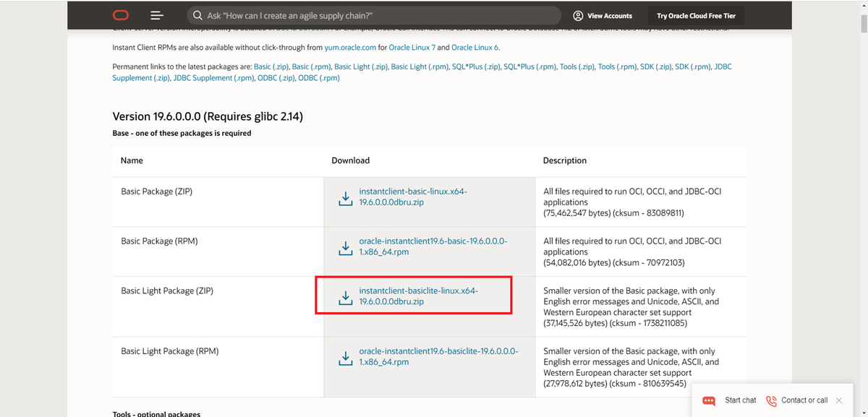Click the Ask search input field
The height and width of the screenshot is (417, 868).
(374, 15)
